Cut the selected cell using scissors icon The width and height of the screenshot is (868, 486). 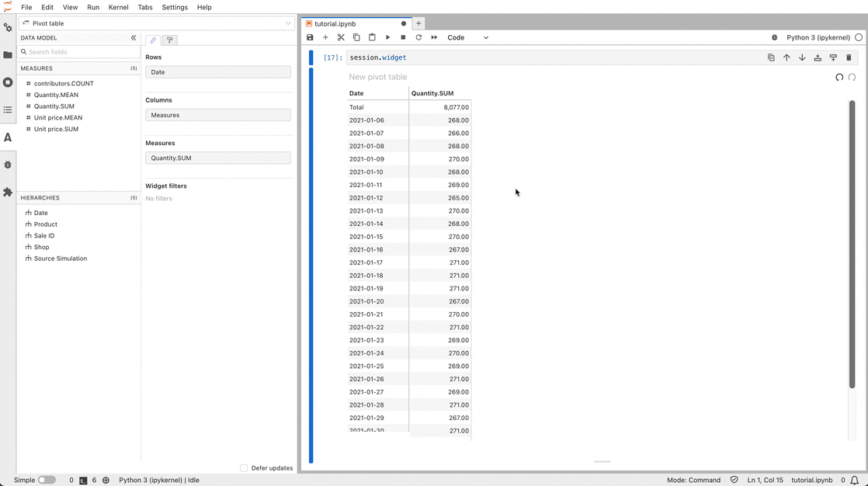click(341, 37)
